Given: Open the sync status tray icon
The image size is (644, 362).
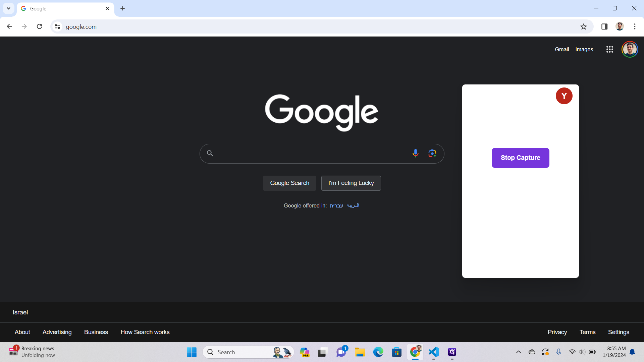Looking at the screenshot, I should click(x=545, y=352).
